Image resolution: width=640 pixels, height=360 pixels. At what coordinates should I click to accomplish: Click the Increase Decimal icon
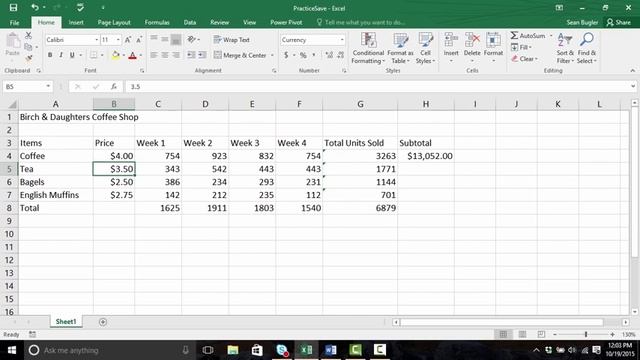click(x=329, y=55)
